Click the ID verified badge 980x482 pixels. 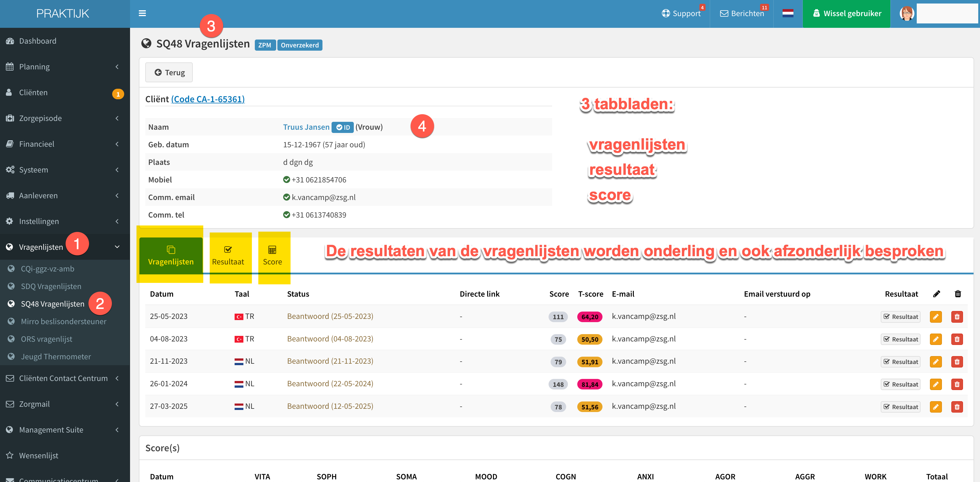(x=343, y=127)
